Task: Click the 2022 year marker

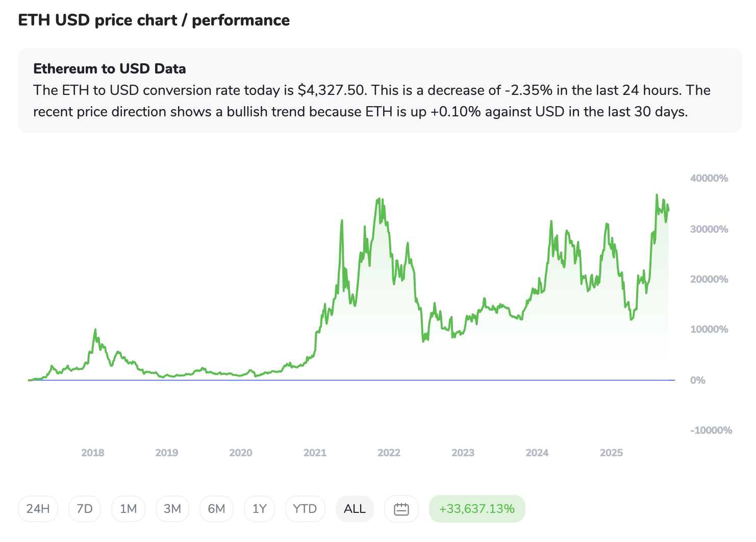Action: [389, 453]
